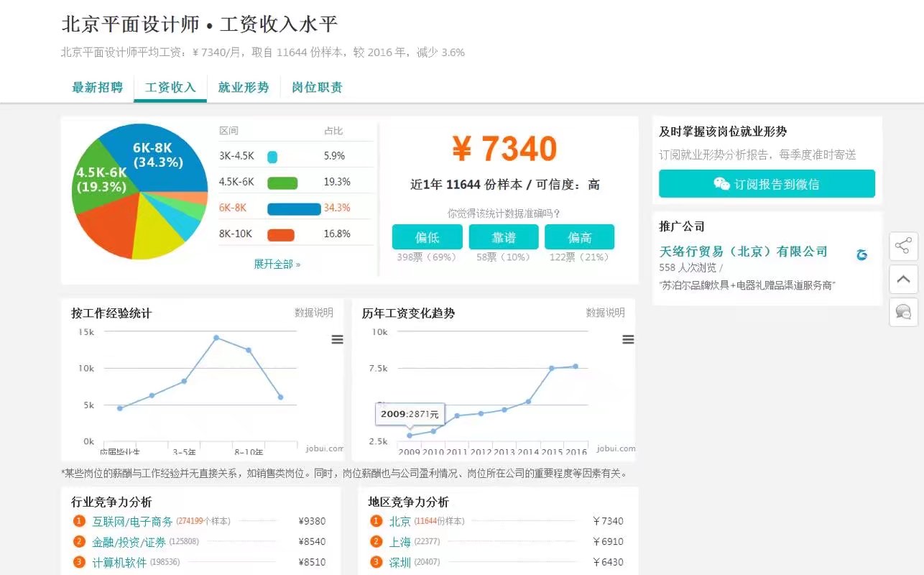
Task: Vote 靠谱 on salary accuracy
Action: (x=503, y=237)
